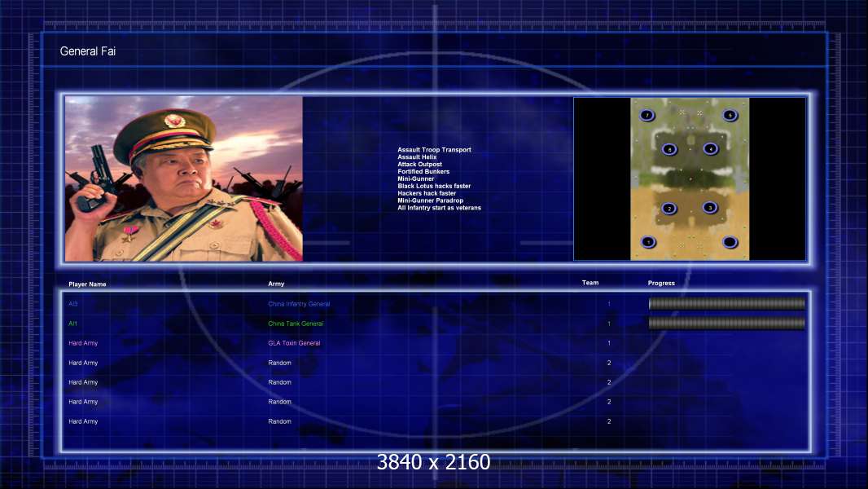Select the Attack Outpost line
This screenshot has height=489, width=868.
pyautogui.click(x=419, y=164)
